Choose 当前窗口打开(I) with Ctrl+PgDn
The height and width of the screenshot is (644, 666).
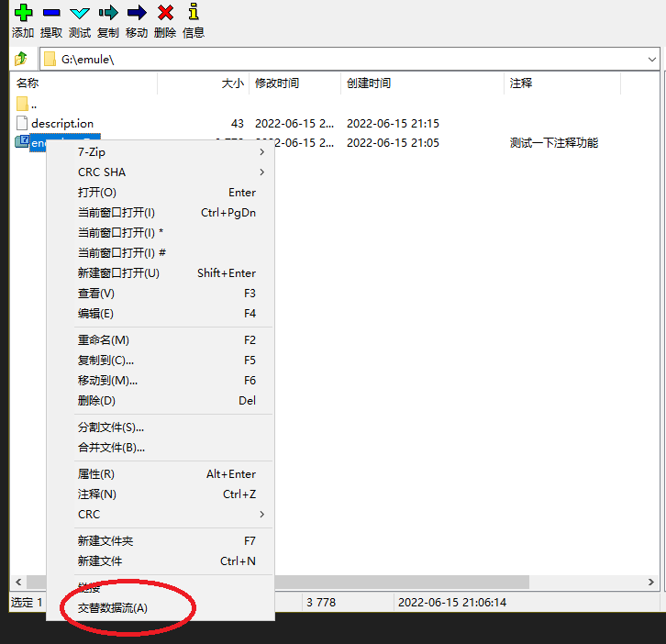coord(161,213)
